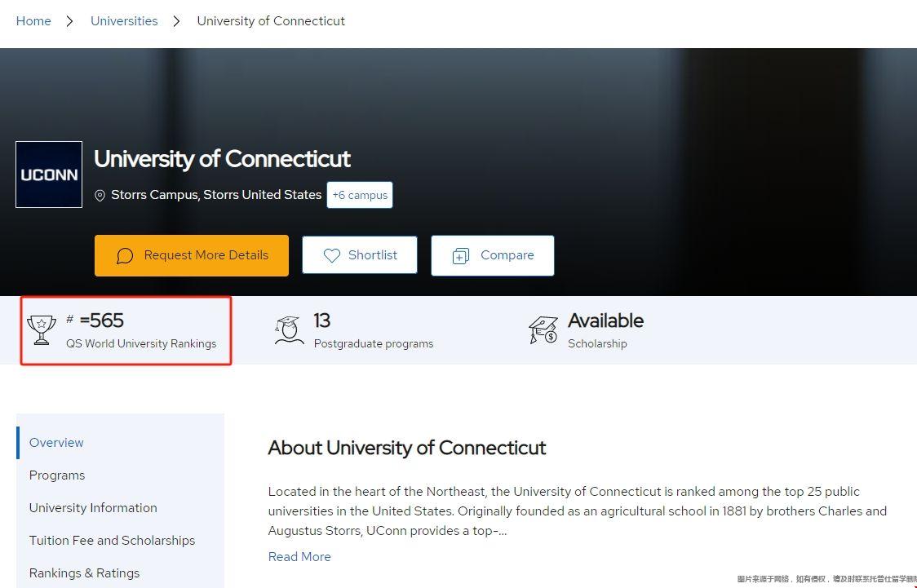Click the QS World University Rankings label
The width and height of the screenshot is (917, 588).
141,343
